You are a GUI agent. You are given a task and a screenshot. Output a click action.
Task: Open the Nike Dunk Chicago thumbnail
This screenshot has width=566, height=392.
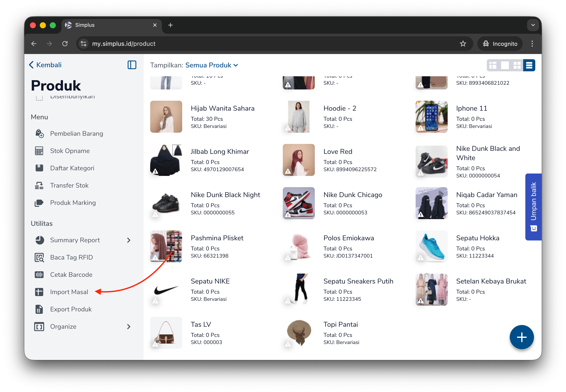(x=299, y=203)
